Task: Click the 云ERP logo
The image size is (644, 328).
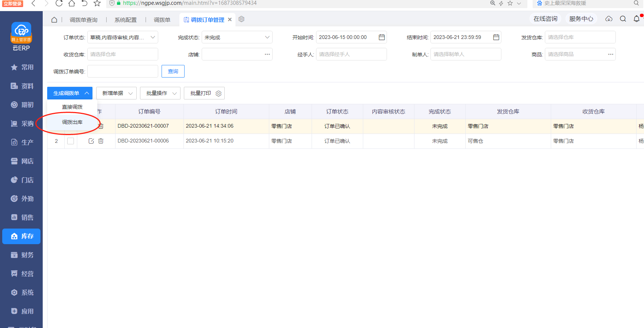Action: point(21,36)
